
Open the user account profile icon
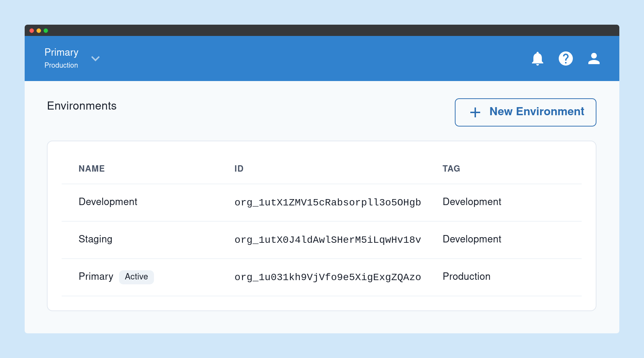click(x=594, y=58)
